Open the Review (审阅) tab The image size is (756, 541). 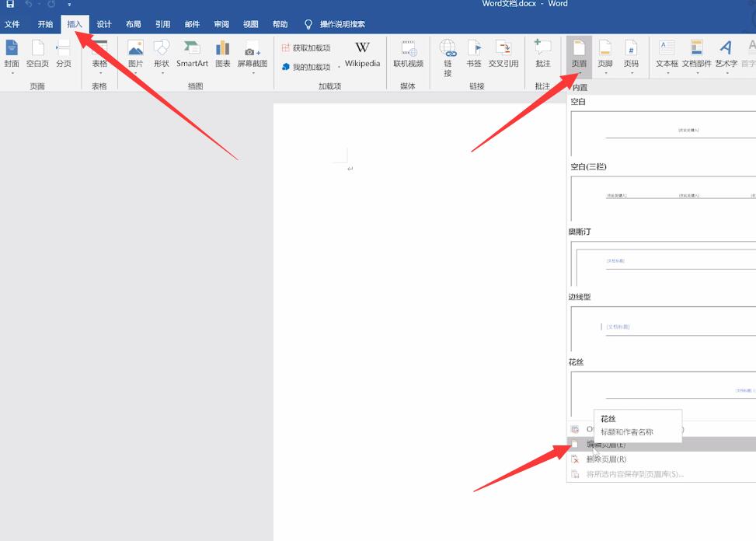tap(221, 24)
